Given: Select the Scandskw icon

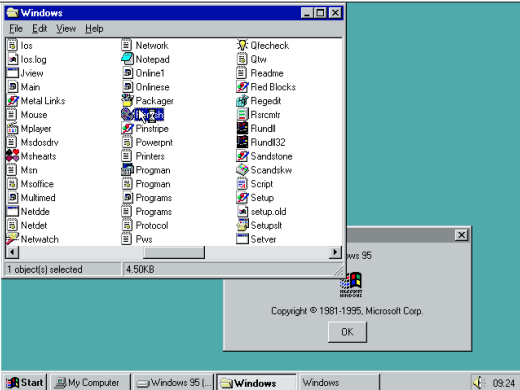Looking at the screenshot, I should tap(242, 170).
